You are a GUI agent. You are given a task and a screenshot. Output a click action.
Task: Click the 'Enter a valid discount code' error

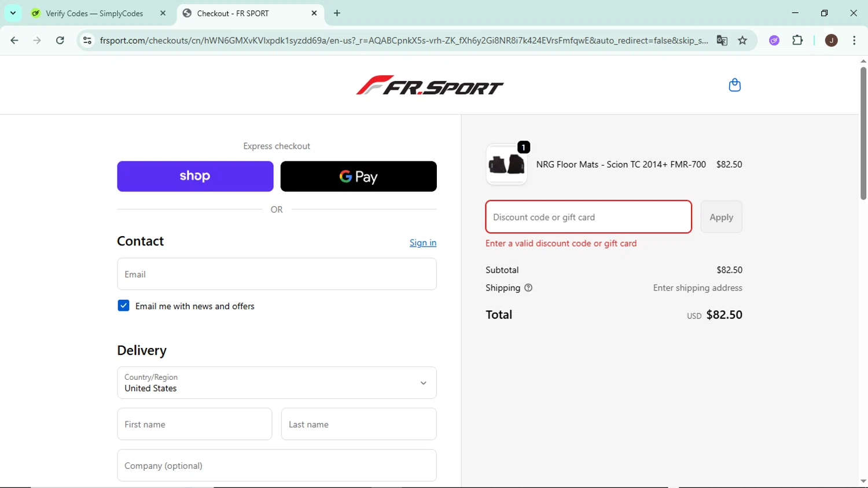point(561,243)
